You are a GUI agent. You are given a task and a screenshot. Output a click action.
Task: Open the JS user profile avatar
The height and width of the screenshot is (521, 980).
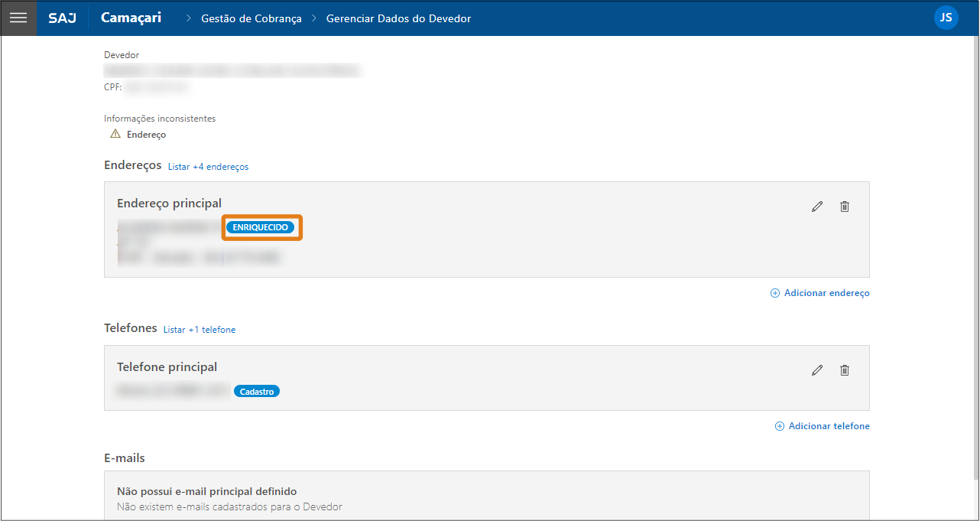[946, 18]
